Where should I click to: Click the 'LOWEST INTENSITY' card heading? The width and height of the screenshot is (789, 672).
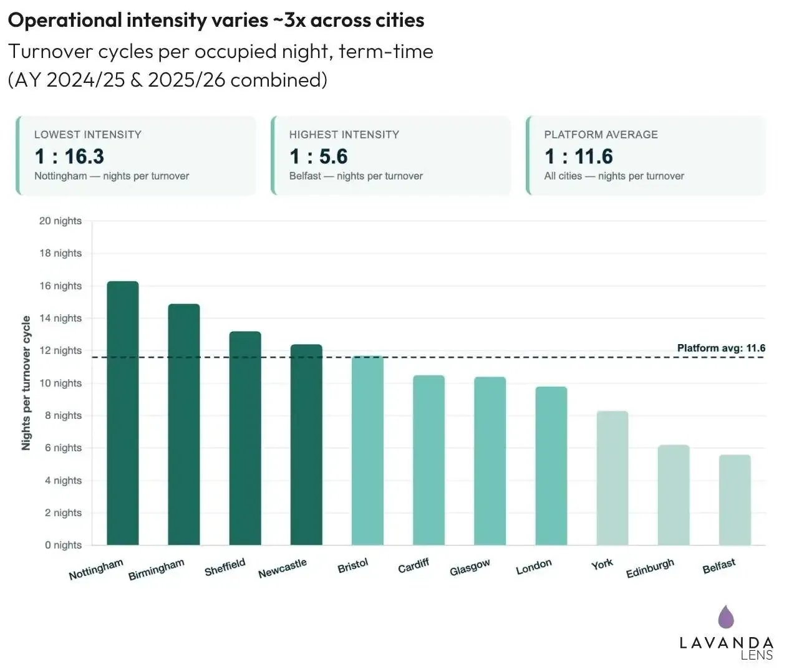tap(88, 135)
